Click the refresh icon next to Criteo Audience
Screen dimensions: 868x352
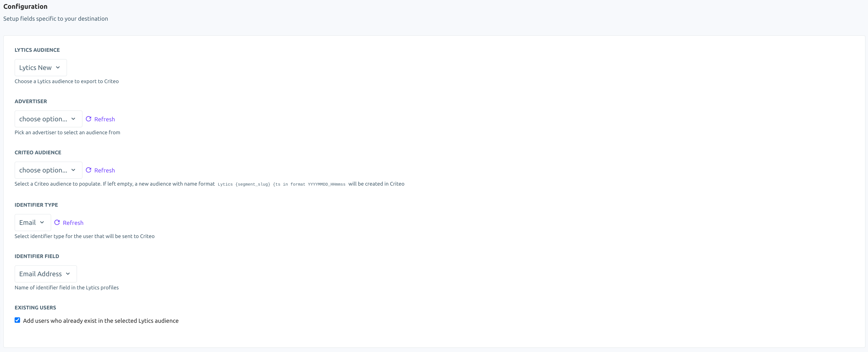(89, 170)
